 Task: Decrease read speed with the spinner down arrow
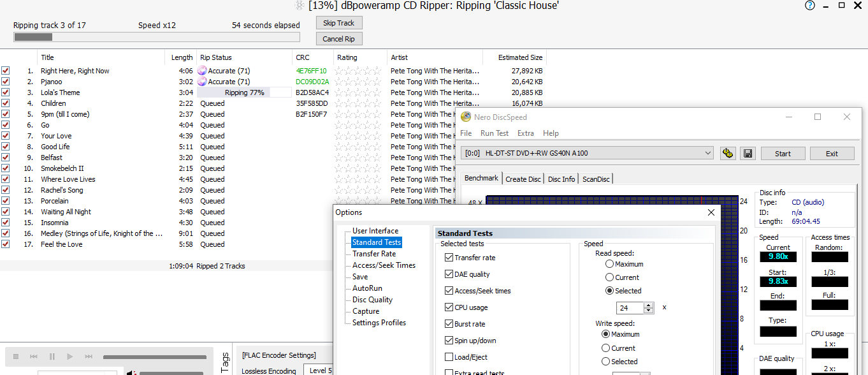[x=649, y=311]
